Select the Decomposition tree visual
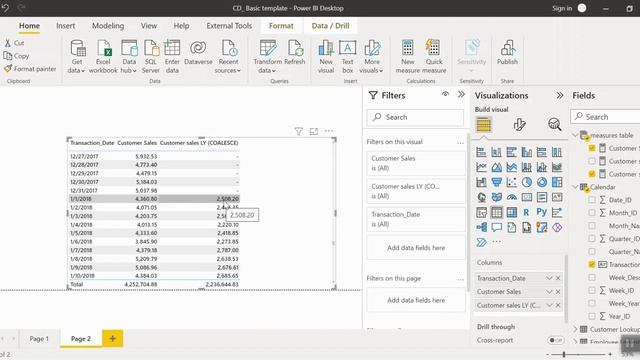The width and height of the screenshot is (640, 360). [x=481, y=227]
